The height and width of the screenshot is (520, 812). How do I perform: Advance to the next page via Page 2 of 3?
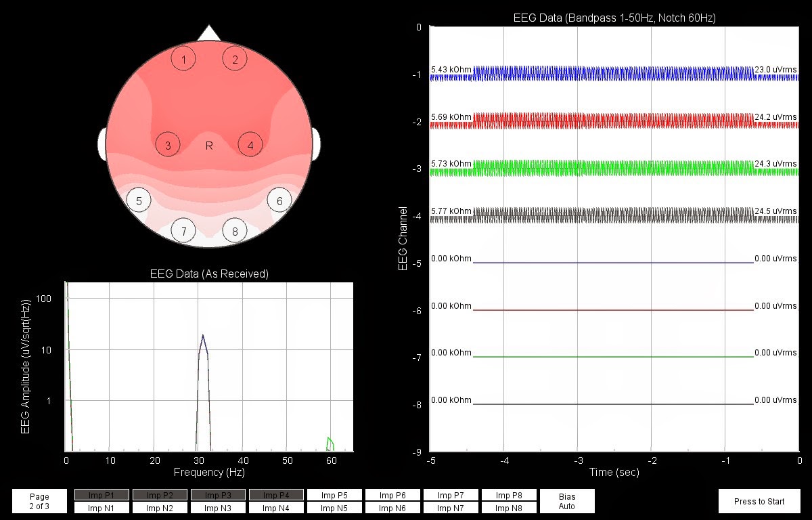tap(39, 501)
